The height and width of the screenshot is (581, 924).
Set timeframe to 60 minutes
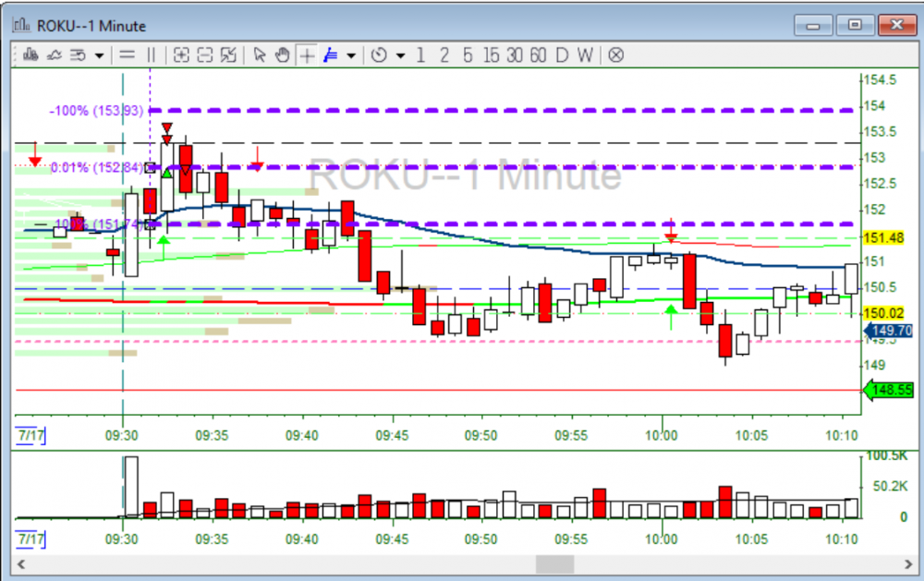537,54
